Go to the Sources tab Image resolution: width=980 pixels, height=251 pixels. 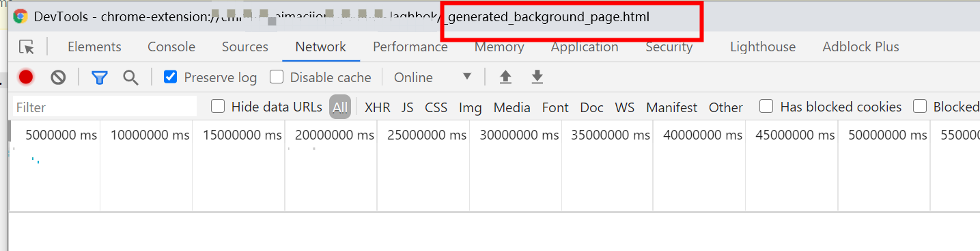point(245,47)
